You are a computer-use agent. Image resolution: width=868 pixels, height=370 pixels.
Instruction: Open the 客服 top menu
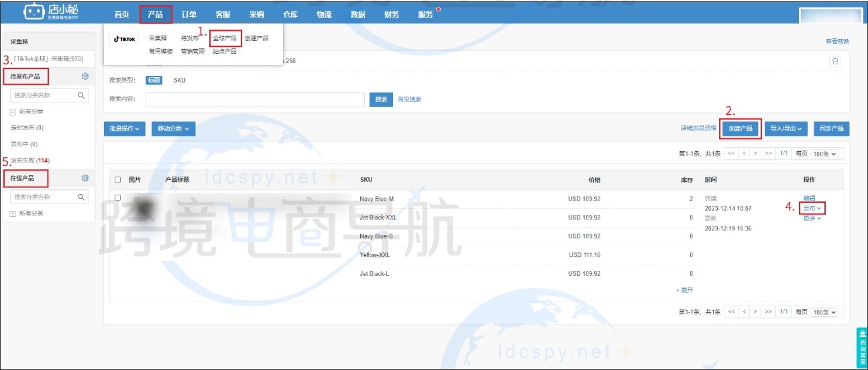pyautogui.click(x=223, y=14)
